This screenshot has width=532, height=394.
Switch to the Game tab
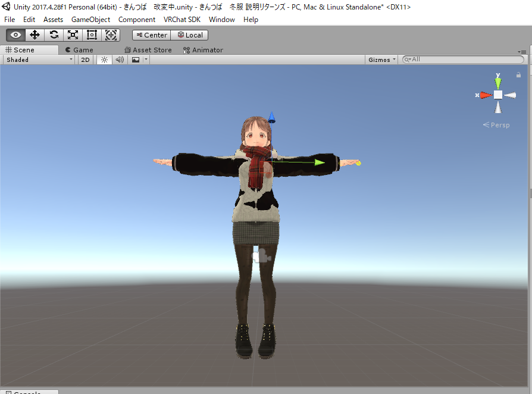(x=79, y=50)
